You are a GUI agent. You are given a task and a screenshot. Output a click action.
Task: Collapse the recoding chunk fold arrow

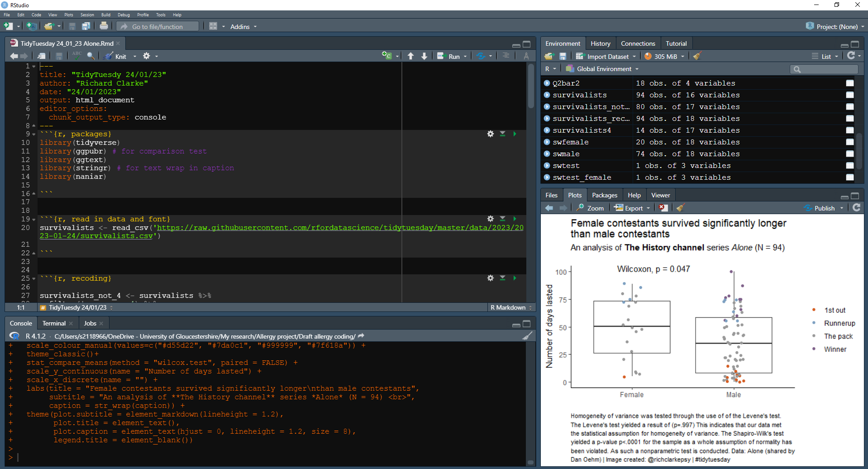click(x=34, y=278)
